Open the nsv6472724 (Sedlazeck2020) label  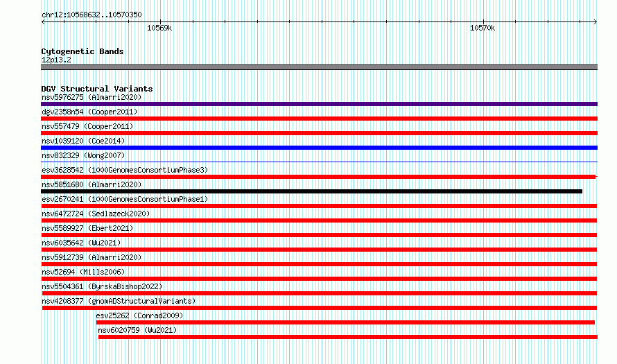click(x=96, y=214)
